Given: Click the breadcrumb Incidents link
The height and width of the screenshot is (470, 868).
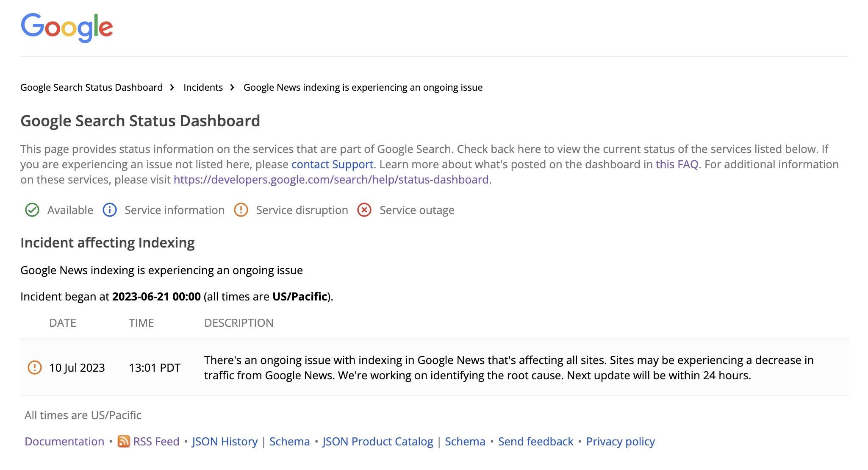Looking at the screenshot, I should pyautogui.click(x=204, y=87).
